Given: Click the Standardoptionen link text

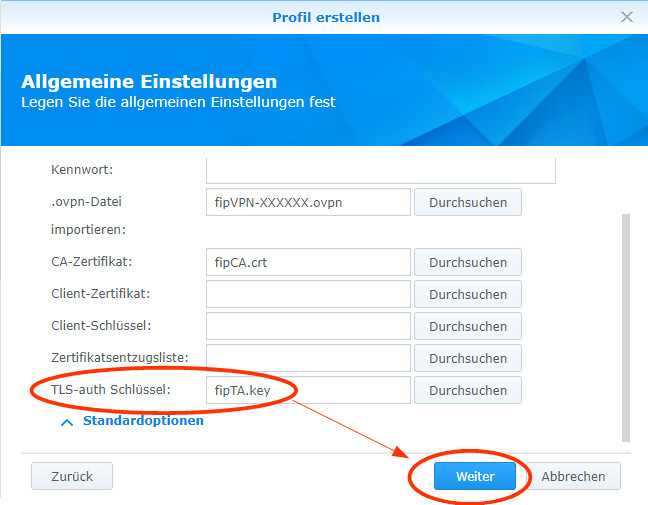Looking at the screenshot, I should pos(143,421).
